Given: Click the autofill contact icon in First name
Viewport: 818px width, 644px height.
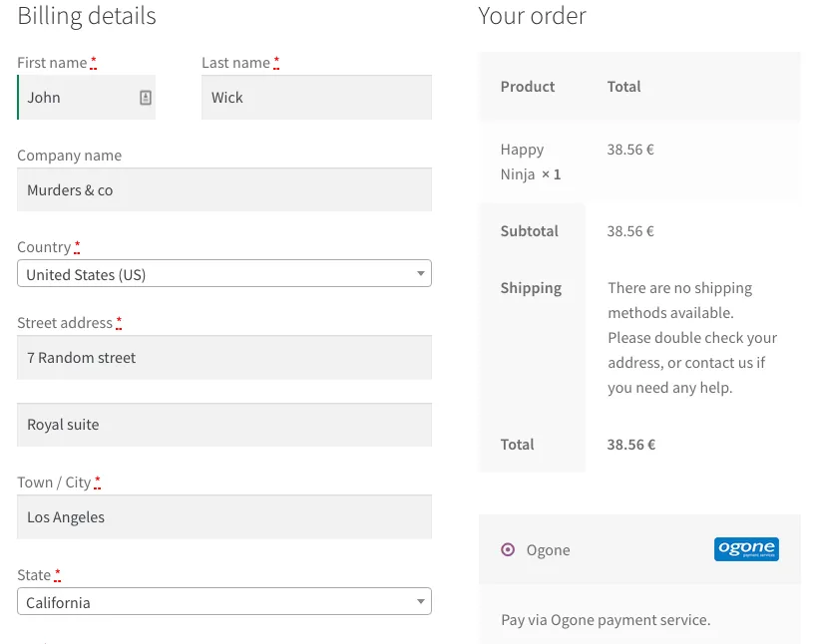Looking at the screenshot, I should click(146, 98).
